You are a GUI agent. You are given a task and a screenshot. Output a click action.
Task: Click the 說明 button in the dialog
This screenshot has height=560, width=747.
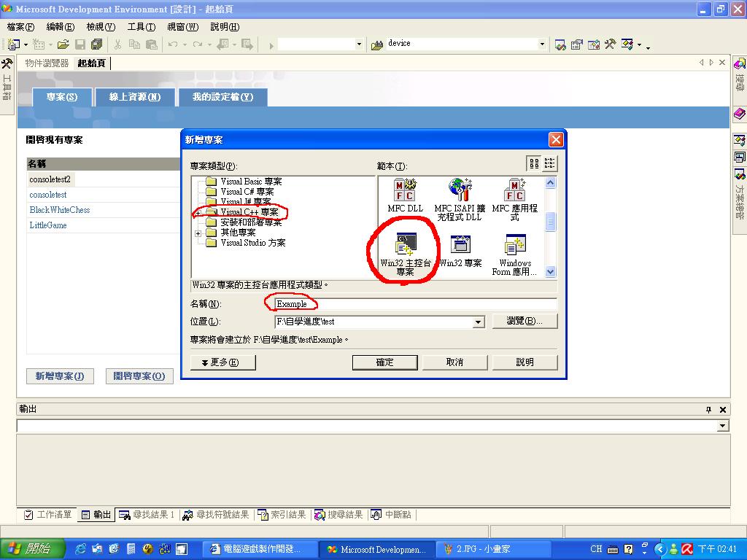(525, 362)
